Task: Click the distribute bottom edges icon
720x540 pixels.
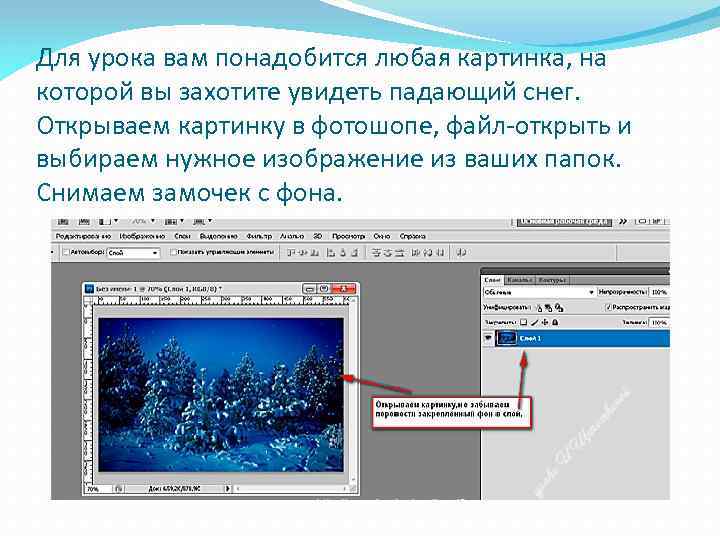Action: (400, 253)
